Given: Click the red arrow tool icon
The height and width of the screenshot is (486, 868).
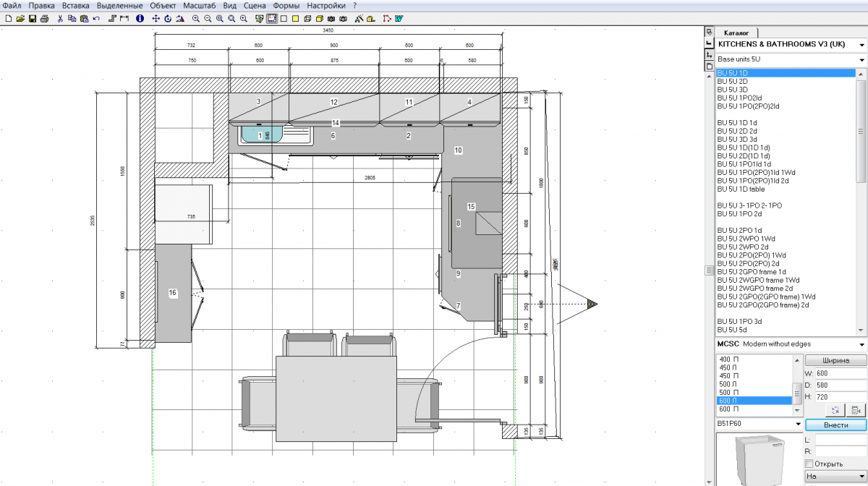Looking at the screenshot, I should coord(387,18).
